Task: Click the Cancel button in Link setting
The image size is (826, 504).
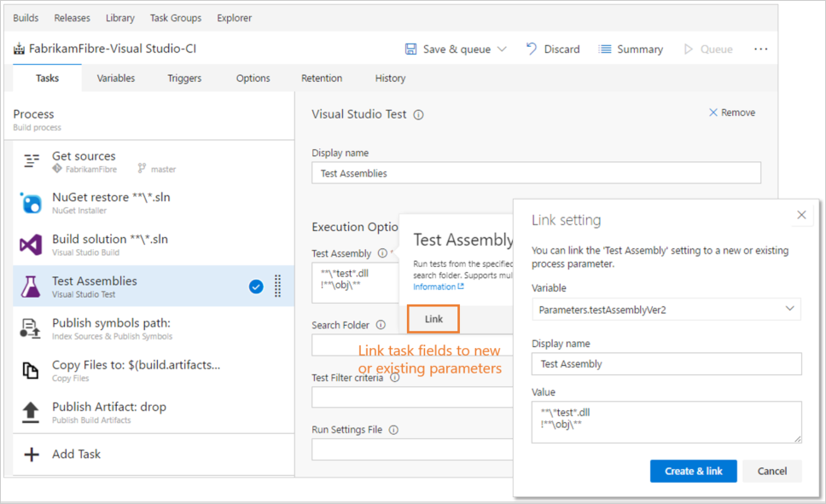Action: coord(772,471)
